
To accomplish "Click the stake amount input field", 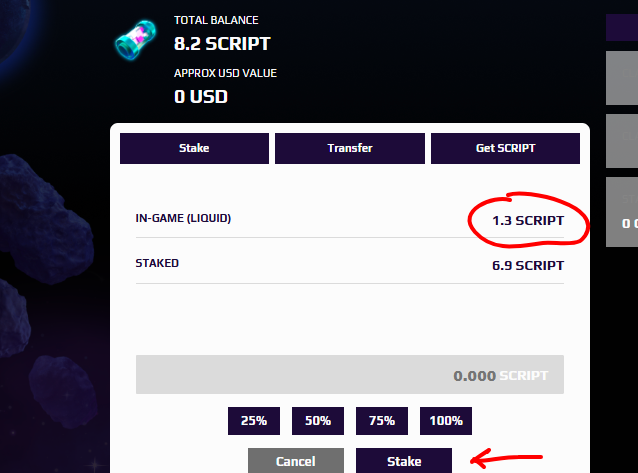I will point(350,374).
